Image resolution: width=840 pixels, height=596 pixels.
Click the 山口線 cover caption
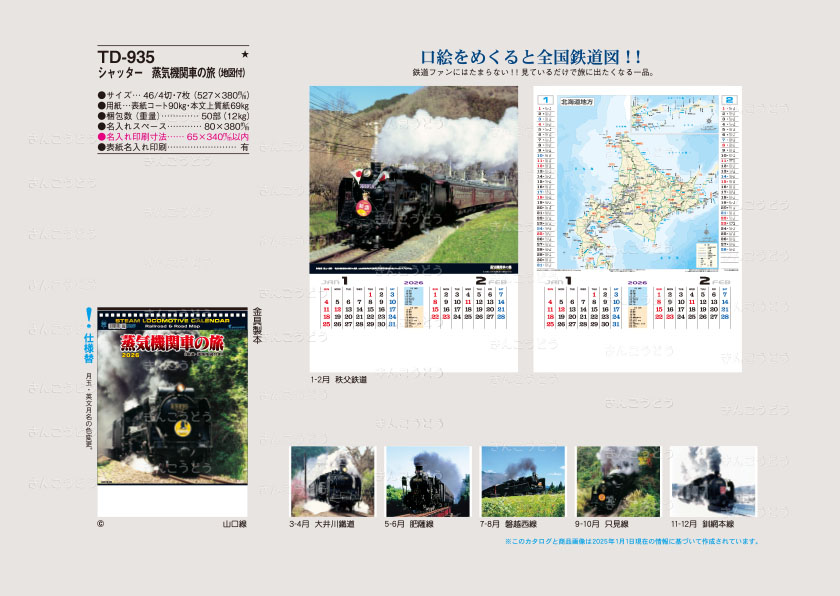(235, 524)
